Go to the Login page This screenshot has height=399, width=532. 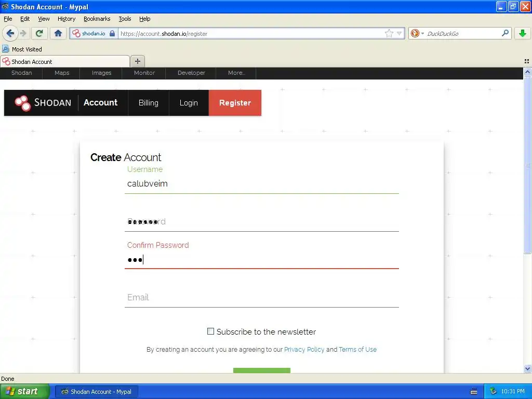coord(189,102)
